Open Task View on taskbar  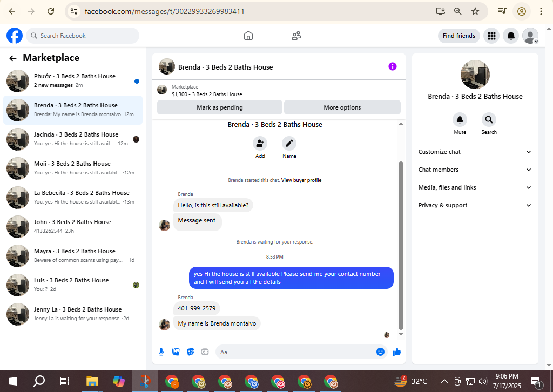(x=65, y=381)
